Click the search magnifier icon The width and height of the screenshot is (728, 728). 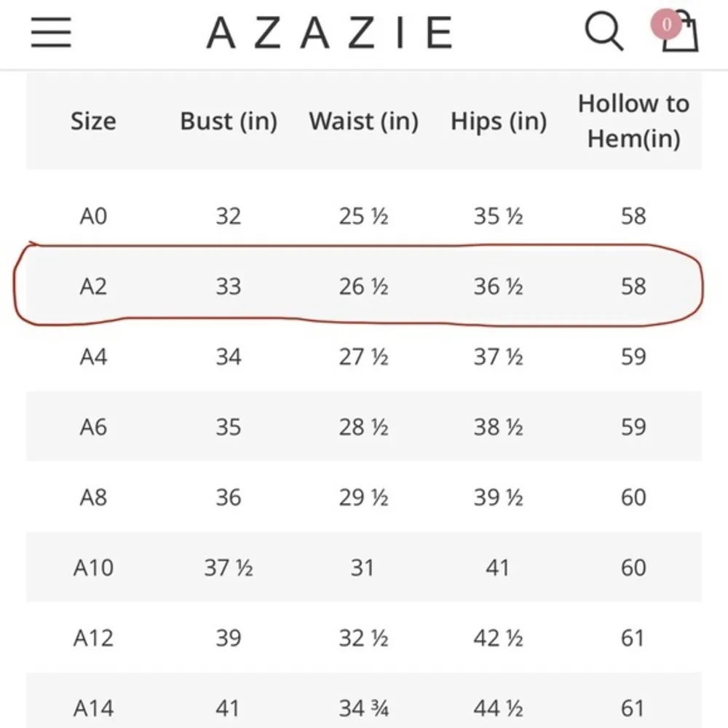click(x=604, y=32)
